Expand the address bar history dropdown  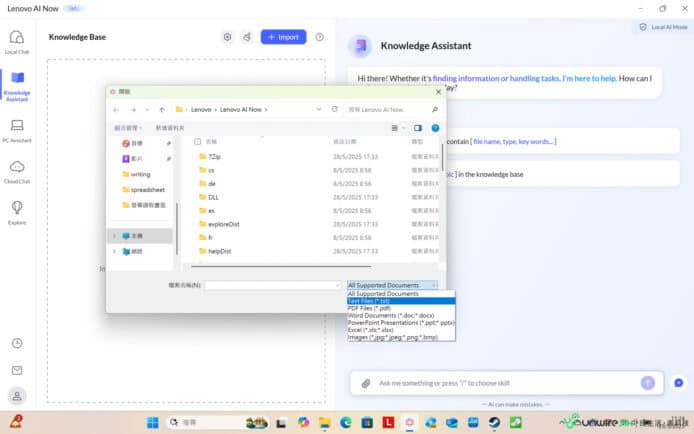318,109
